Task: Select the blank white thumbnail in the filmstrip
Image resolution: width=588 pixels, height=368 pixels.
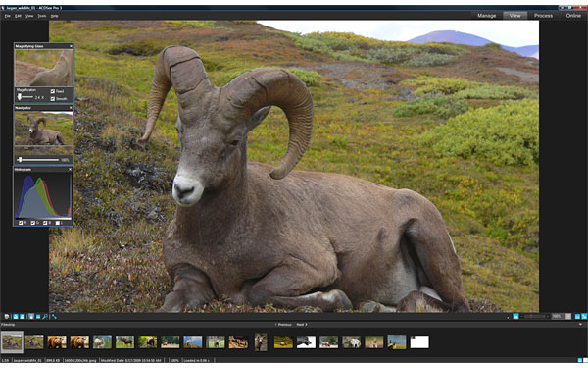Action: 419,342
